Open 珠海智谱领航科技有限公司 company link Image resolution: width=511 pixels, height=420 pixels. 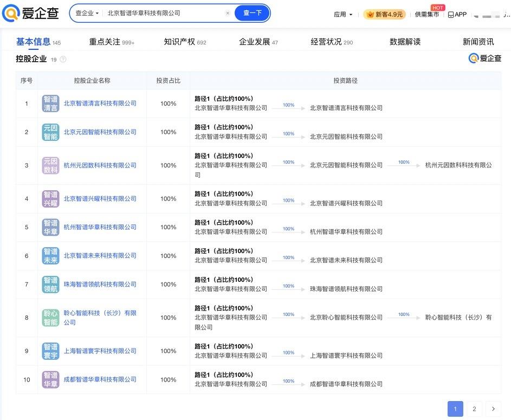tap(100, 285)
